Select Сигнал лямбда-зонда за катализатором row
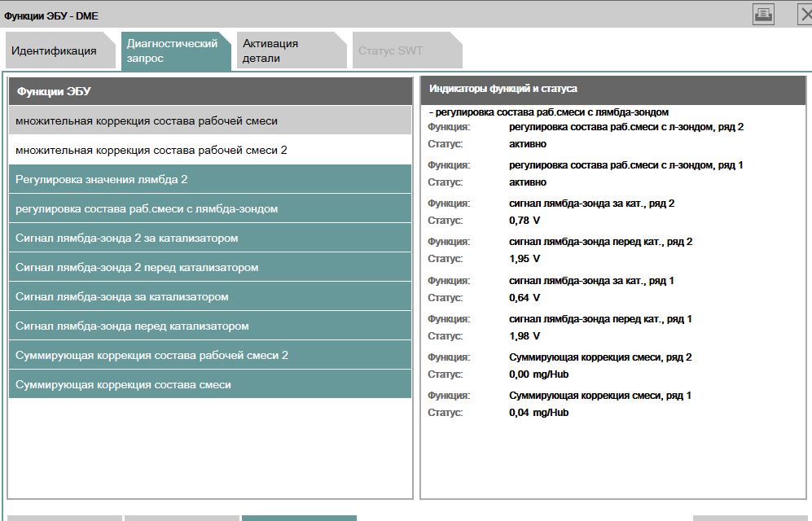The height and width of the screenshot is (521, 812). pos(210,296)
